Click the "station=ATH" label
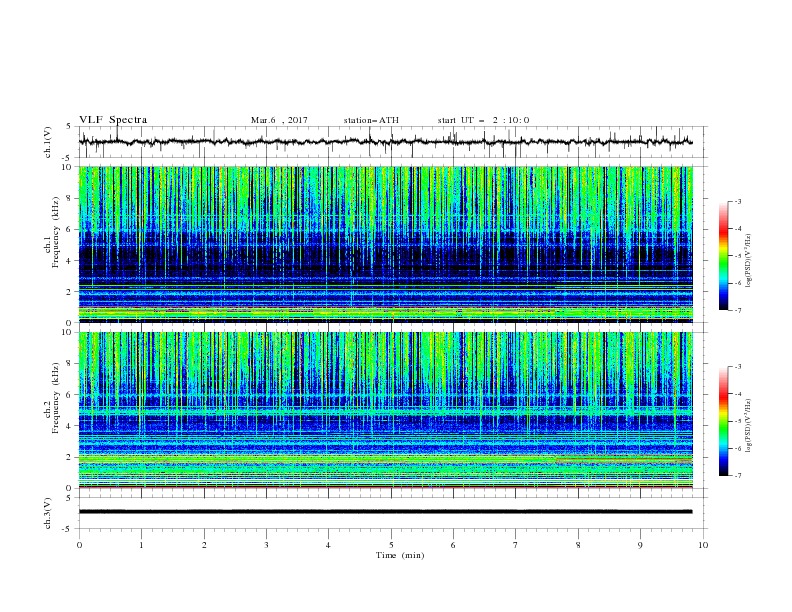The image size is (792, 612). (371, 120)
